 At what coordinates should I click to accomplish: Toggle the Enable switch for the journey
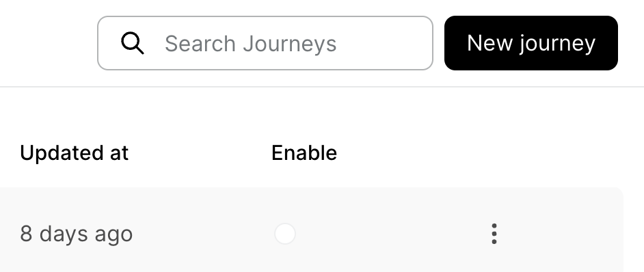tap(285, 234)
